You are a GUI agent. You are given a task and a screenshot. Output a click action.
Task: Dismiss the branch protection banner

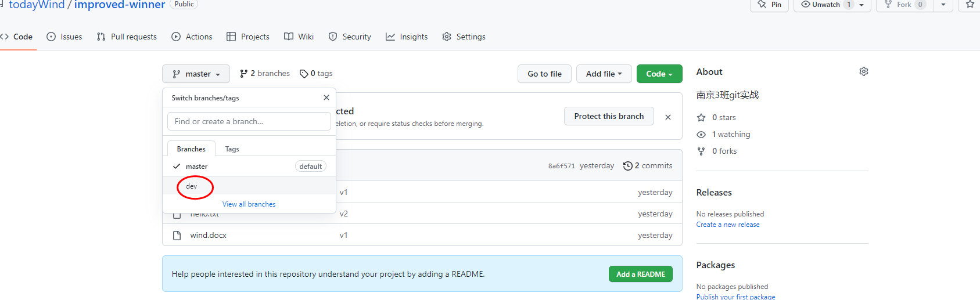click(668, 117)
